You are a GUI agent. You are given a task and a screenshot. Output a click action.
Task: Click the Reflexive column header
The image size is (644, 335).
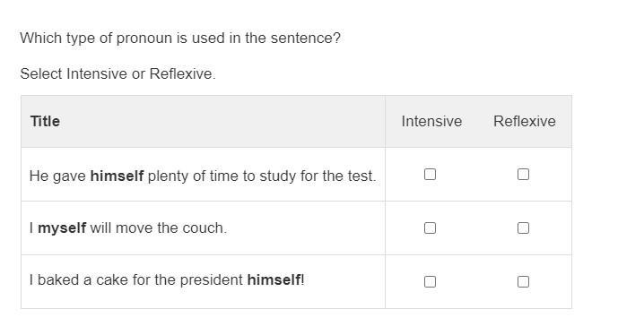[525, 122]
